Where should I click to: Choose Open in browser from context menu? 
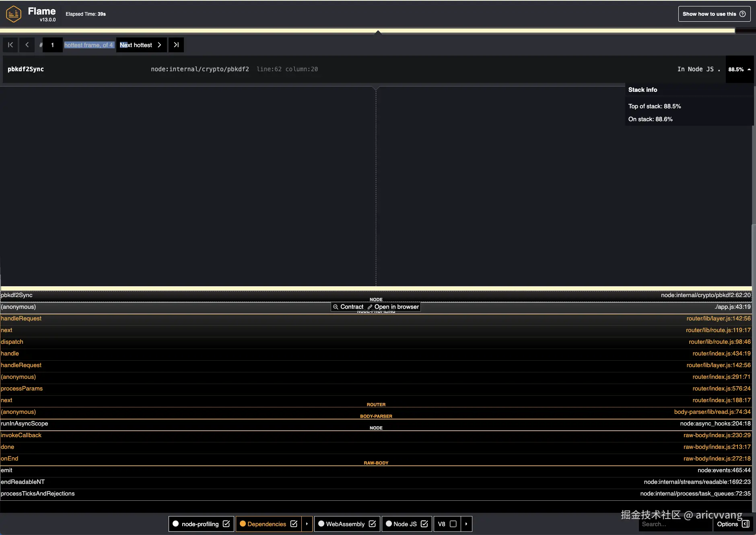(x=396, y=307)
